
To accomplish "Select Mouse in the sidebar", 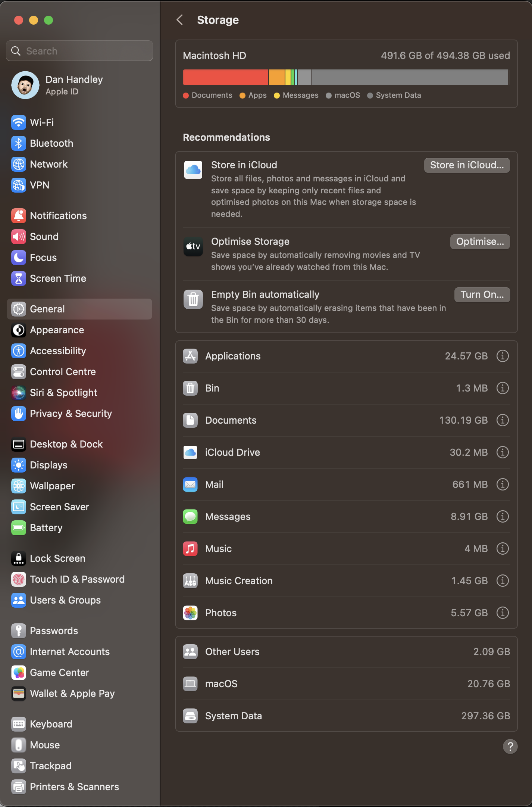I will pyautogui.click(x=79, y=745).
